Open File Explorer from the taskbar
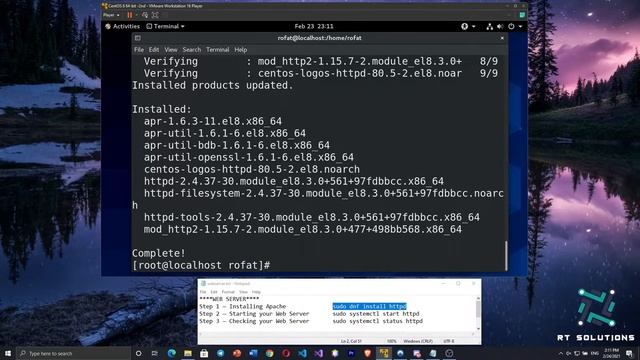Image resolution: width=640 pixels, height=360 pixels. [188, 353]
